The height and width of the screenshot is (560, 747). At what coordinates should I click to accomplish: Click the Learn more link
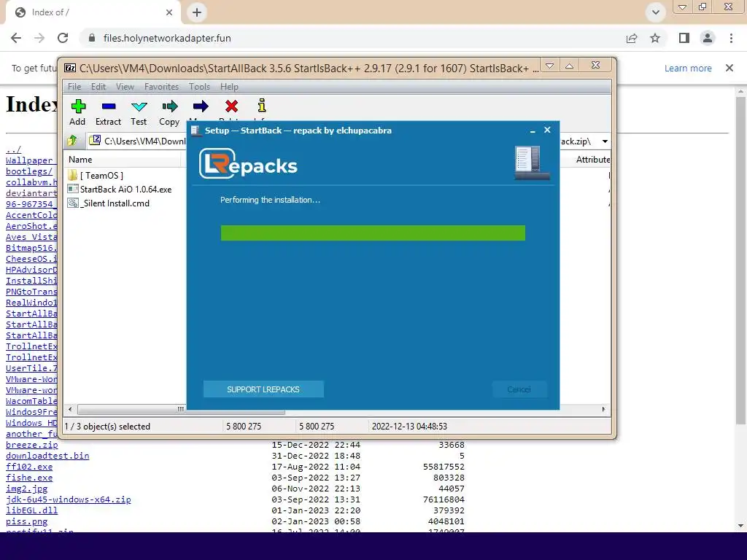[x=688, y=68]
